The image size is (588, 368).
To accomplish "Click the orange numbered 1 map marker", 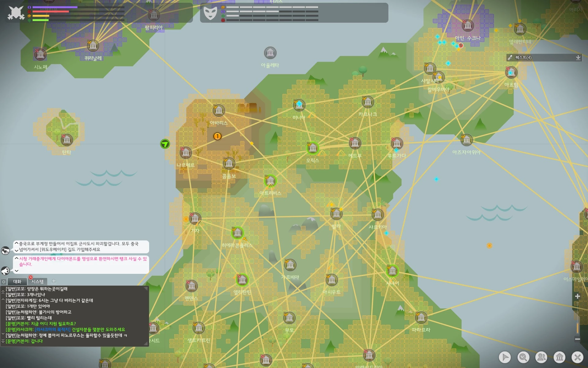I will click(217, 136).
